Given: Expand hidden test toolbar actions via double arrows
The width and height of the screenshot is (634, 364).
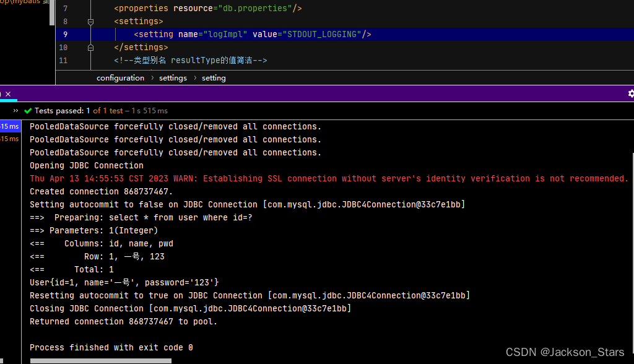Looking at the screenshot, I should click(x=15, y=110).
